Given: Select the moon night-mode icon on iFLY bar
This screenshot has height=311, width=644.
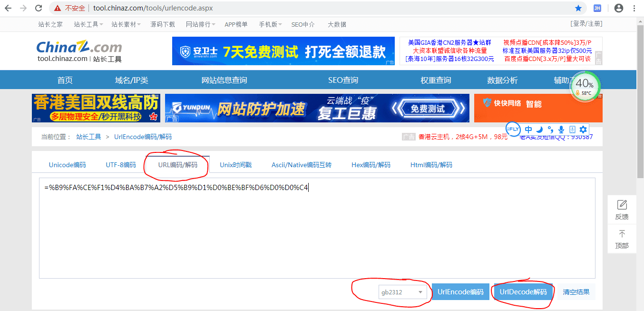Looking at the screenshot, I should (x=539, y=129).
